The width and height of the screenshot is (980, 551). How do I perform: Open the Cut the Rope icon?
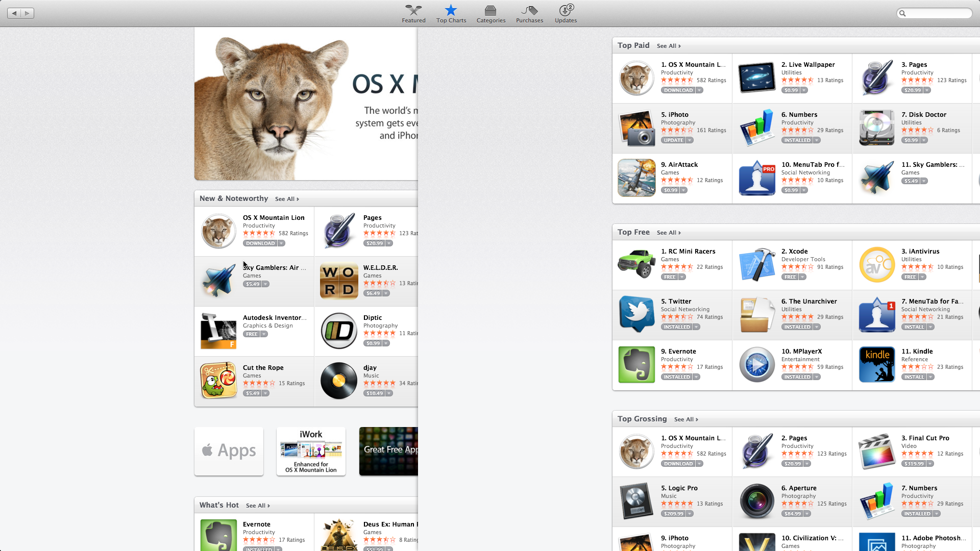click(x=218, y=381)
